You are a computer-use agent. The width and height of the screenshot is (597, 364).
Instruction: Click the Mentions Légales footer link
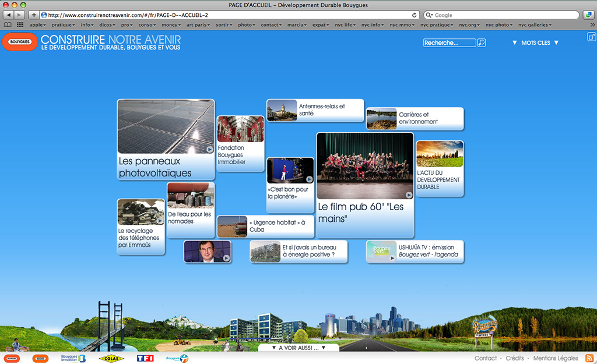pos(556,358)
